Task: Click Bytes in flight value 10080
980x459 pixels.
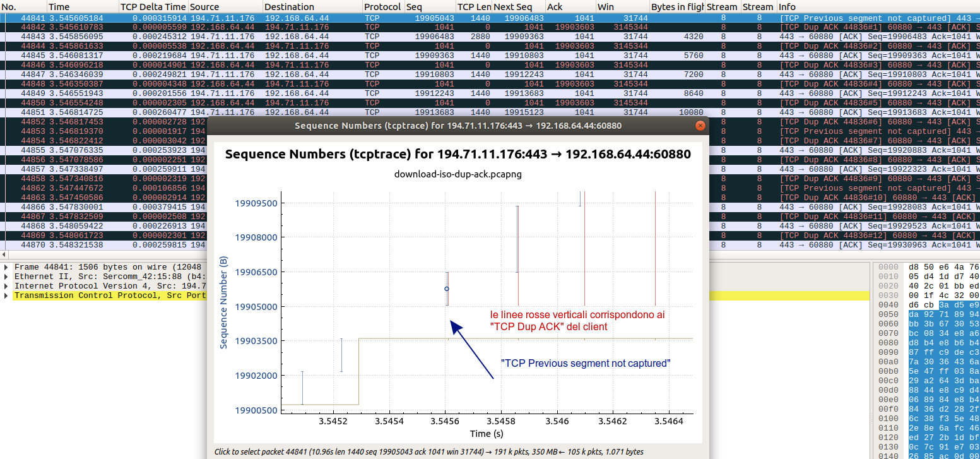Action: click(x=691, y=112)
